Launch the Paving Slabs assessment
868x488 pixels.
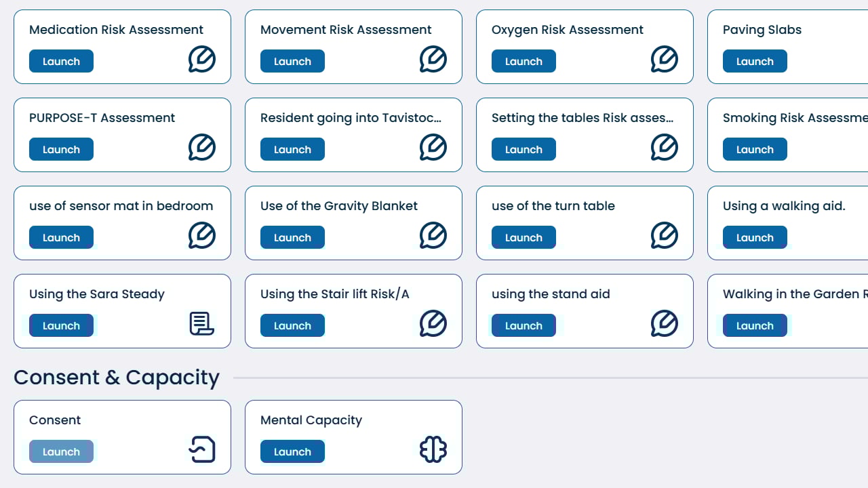(x=755, y=62)
